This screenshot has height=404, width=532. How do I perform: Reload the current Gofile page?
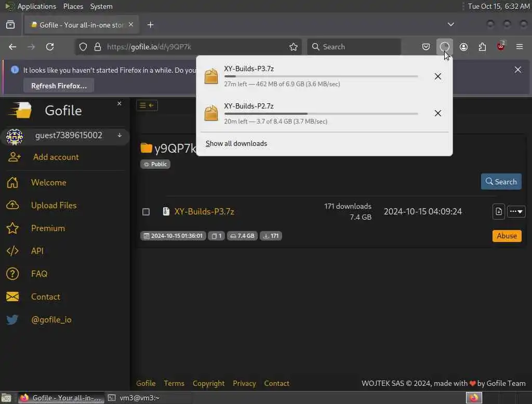(50, 47)
